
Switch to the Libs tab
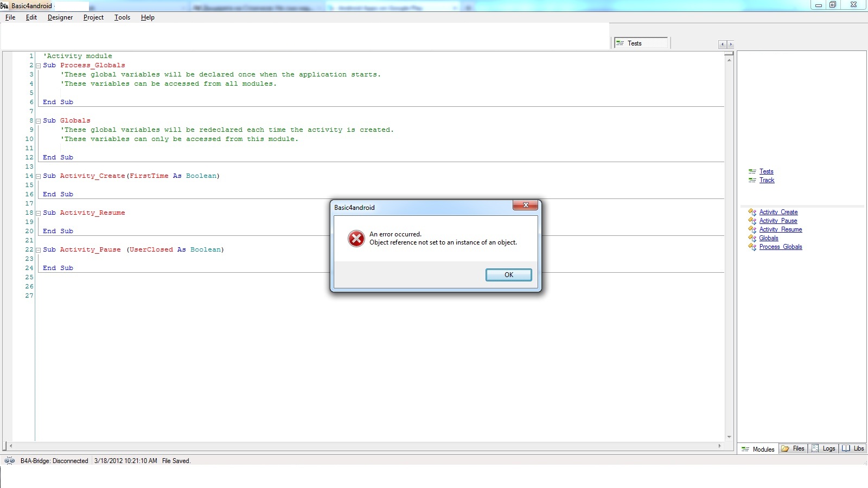point(853,448)
